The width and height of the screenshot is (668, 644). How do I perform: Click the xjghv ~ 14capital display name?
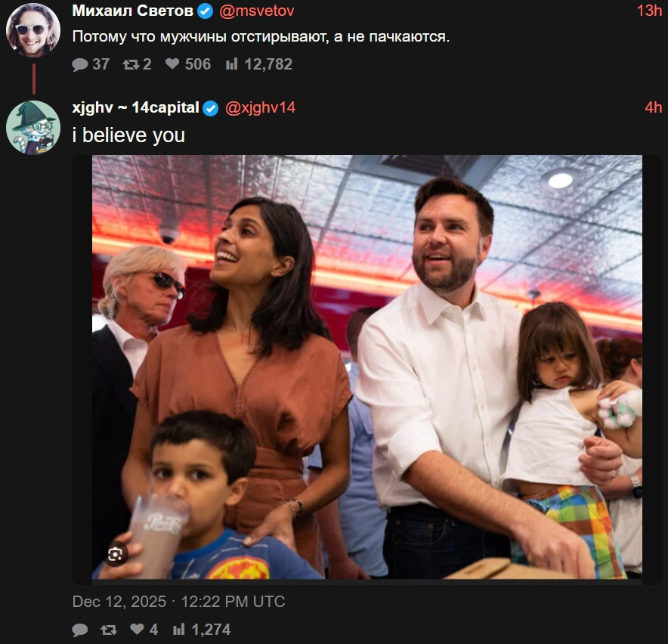(136, 108)
